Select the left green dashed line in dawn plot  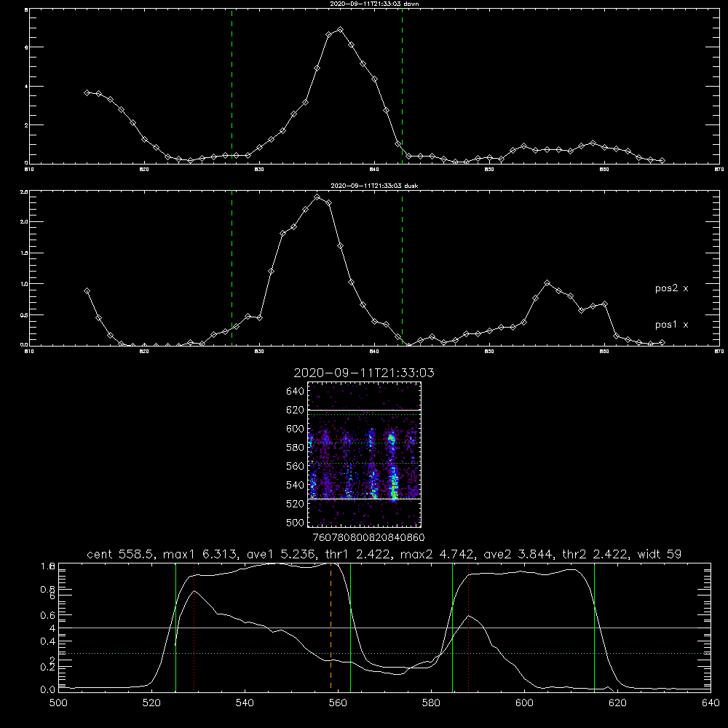(232, 87)
